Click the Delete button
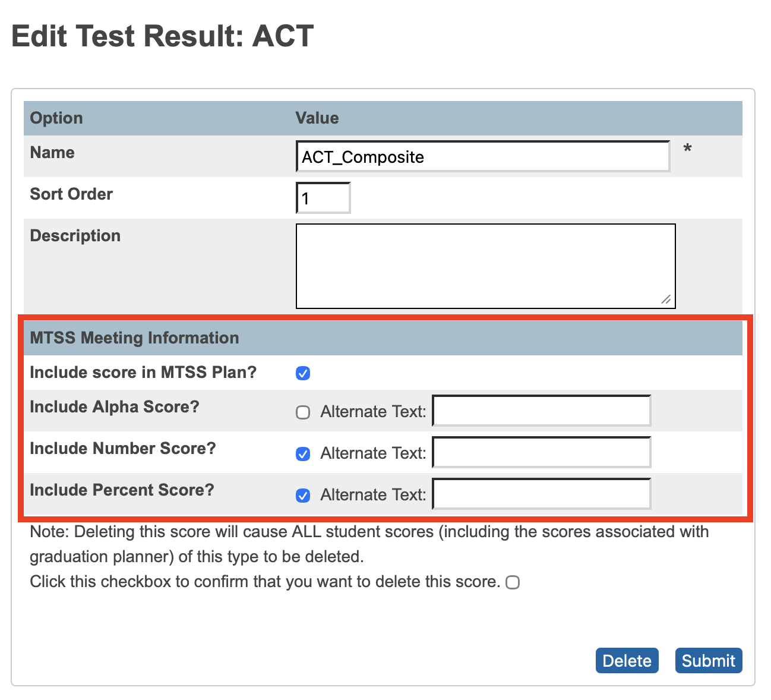This screenshot has height=700, width=771. tap(627, 660)
